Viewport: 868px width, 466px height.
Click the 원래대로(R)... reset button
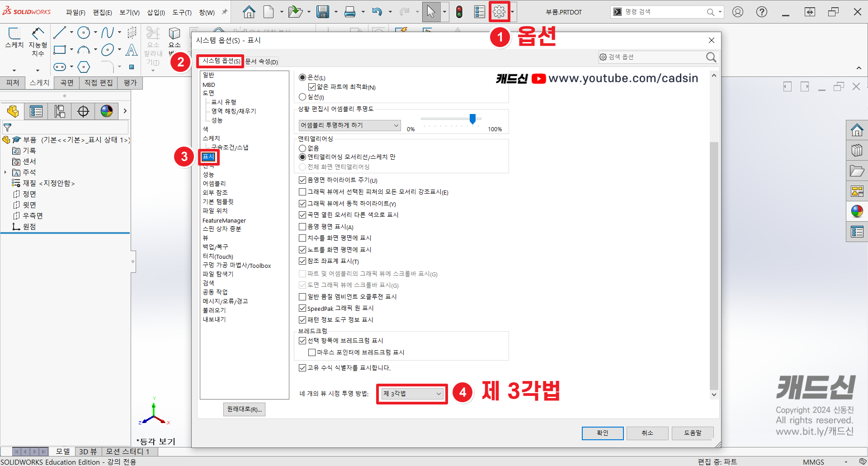click(x=244, y=409)
